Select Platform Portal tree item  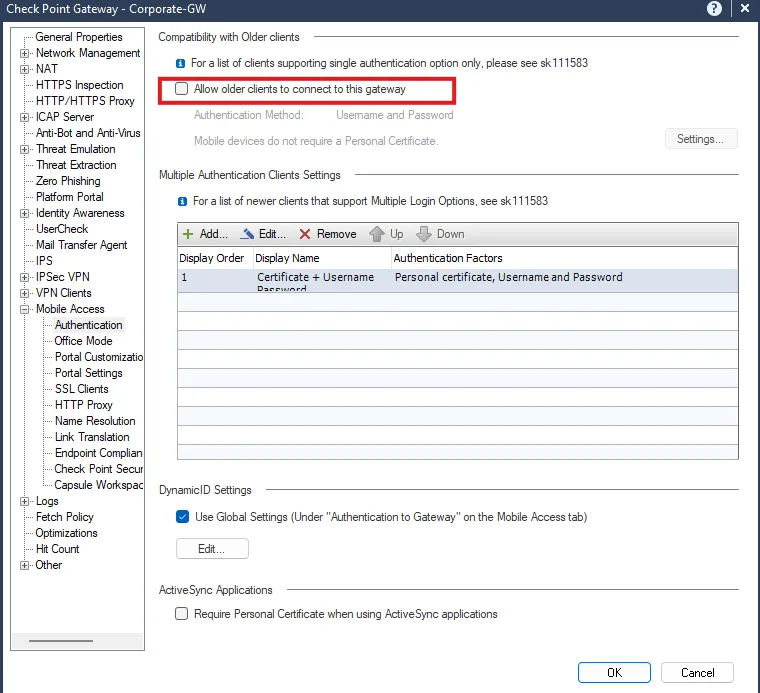tap(70, 197)
